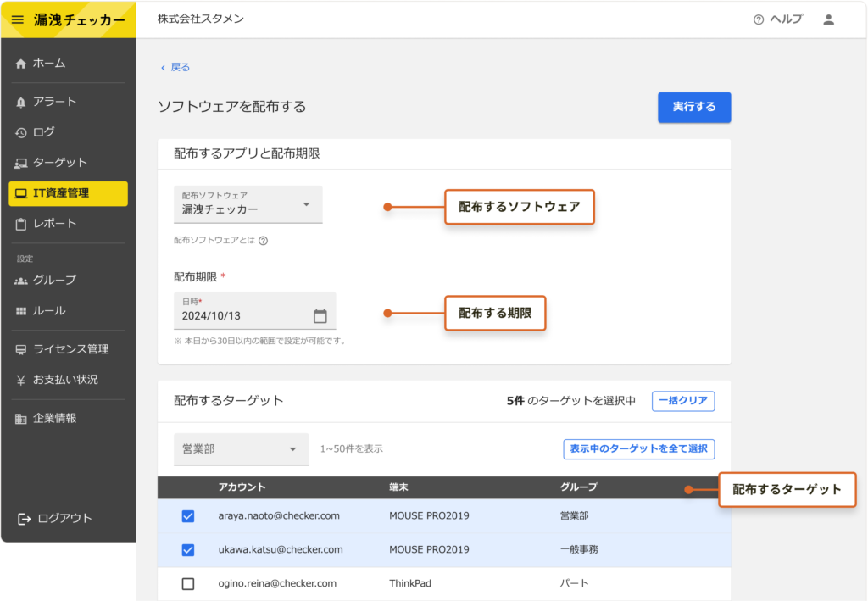Click the back chevron beside 戻る
Image resolution: width=868 pixels, height=601 pixels.
click(163, 68)
